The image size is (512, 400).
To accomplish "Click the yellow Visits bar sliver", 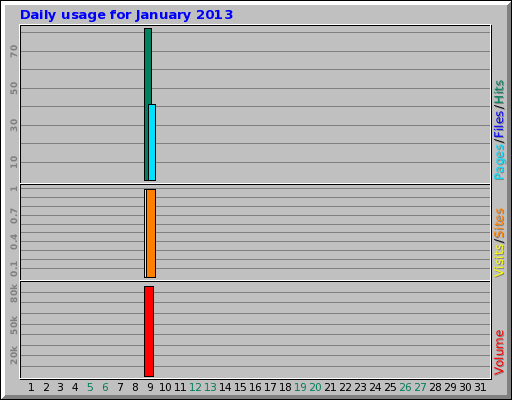I will coord(145,233).
